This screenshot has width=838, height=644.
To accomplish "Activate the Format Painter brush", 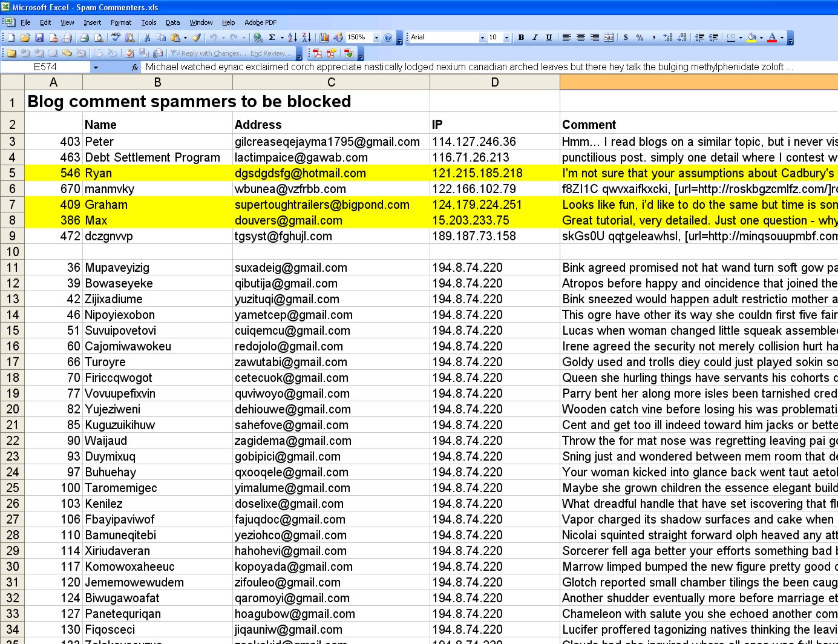I will point(197,38).
